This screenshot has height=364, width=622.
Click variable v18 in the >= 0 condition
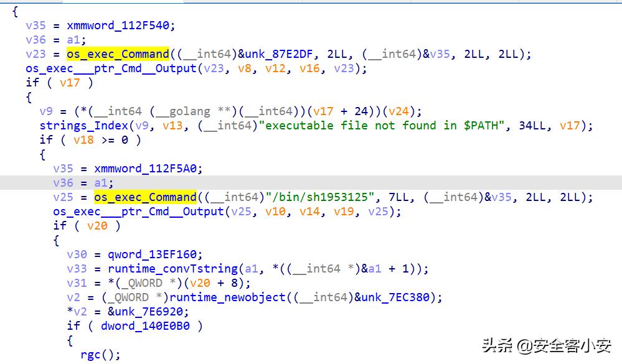click(83, 140)
